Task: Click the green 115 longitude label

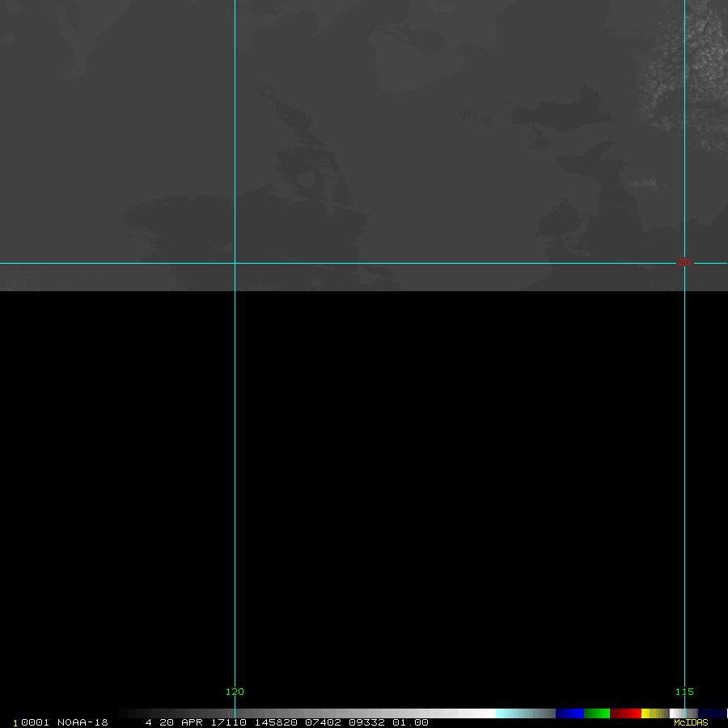Action: pos(684,692)
